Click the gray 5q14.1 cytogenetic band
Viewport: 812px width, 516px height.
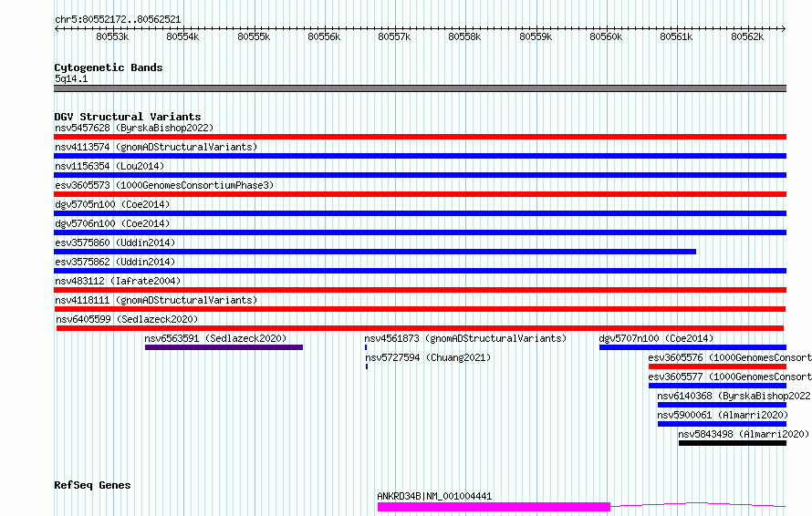(420, 88)
